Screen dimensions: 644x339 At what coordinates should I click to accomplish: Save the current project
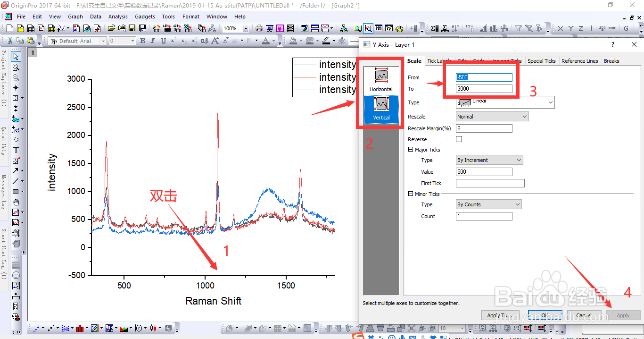click(132, 28)
